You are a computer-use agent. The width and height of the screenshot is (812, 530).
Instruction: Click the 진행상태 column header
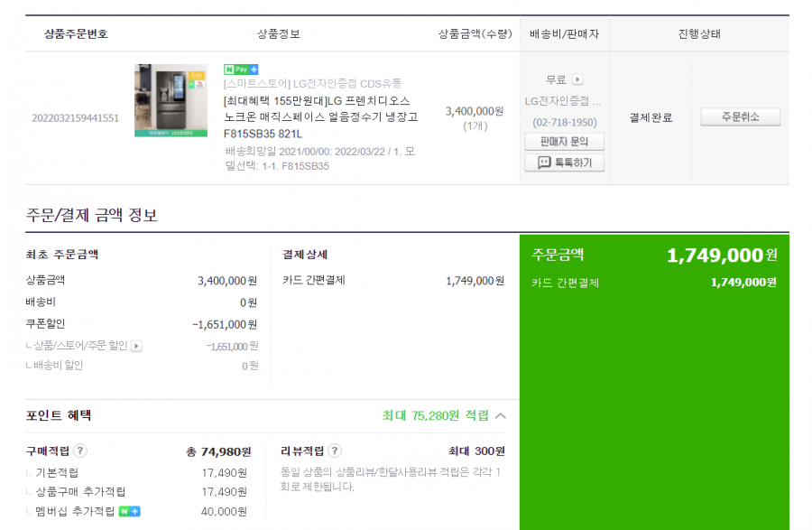[699, 34]
